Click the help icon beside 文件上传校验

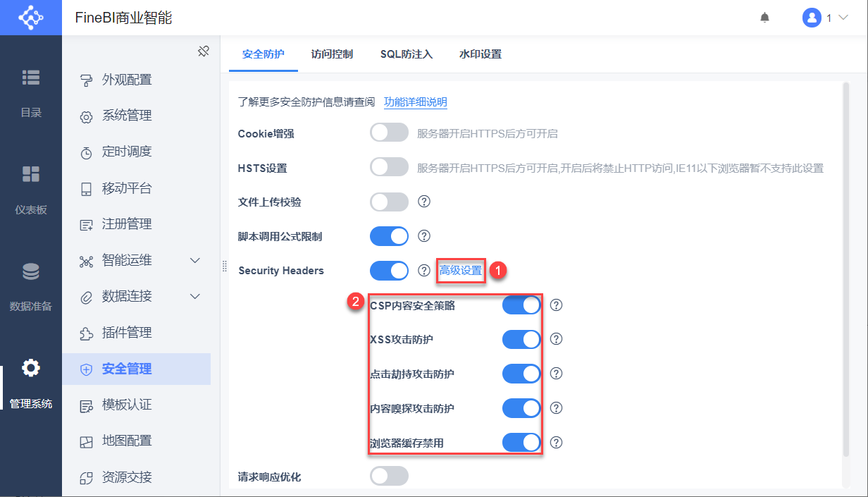[424, 202]
